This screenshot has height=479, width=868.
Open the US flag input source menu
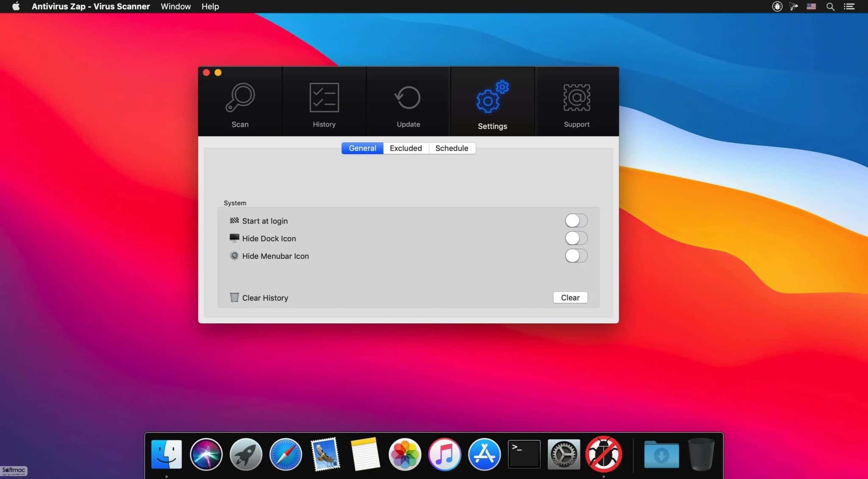click(811, 6)
